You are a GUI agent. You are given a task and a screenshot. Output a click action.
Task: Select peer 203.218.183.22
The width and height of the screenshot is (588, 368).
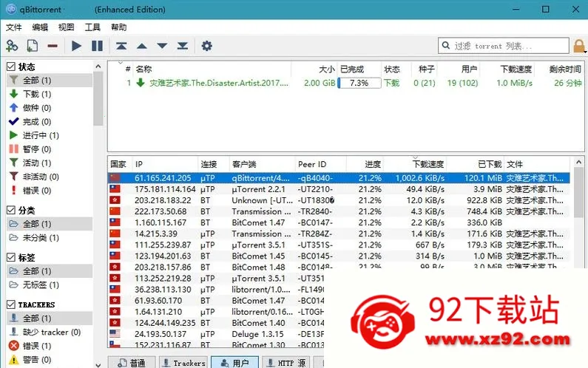(x=339, y=200)
